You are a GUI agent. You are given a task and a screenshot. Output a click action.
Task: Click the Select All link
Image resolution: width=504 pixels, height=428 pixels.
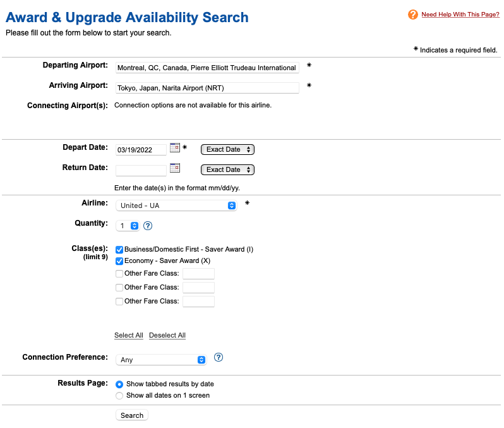pos(129,336)
